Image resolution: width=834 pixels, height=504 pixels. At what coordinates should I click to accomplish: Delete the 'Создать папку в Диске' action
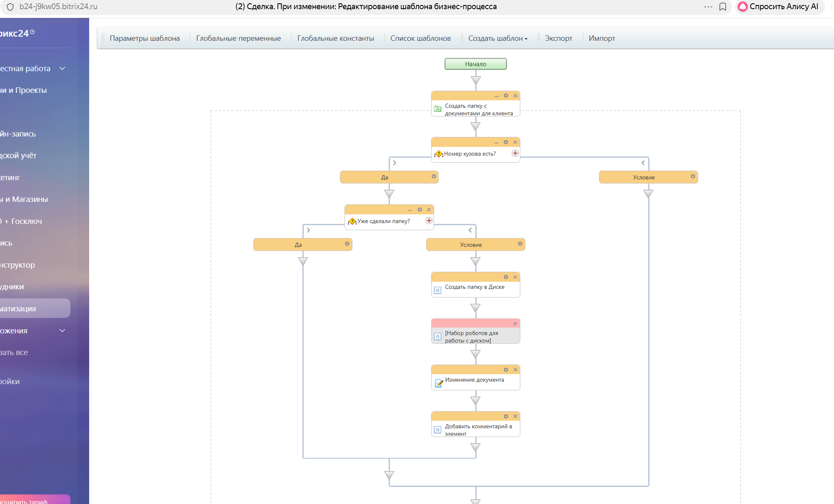tap(515, 277)
